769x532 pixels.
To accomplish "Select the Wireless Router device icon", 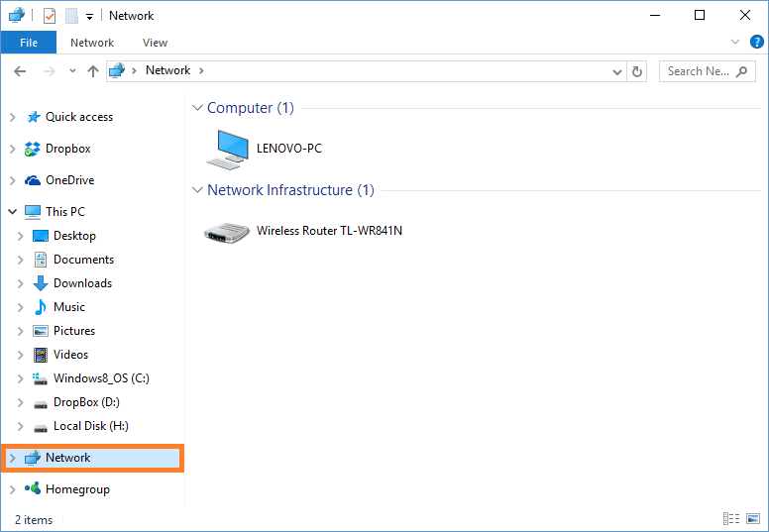I will coord(227,233).
